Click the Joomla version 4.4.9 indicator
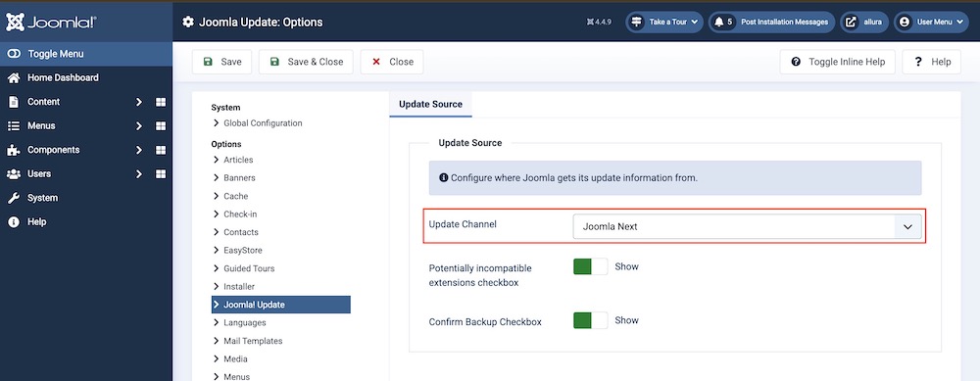This screenshot has height=381, width=980. point(599,22)
